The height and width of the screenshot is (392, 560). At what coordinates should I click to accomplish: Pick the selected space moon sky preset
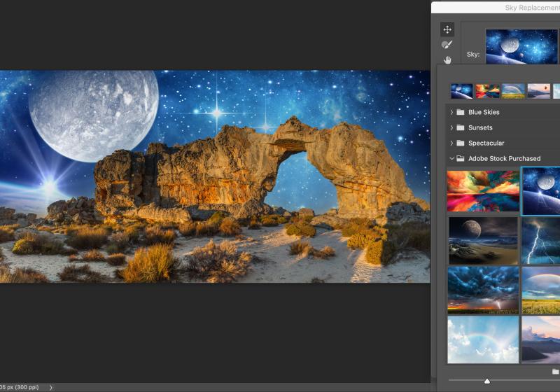[540, 191]
